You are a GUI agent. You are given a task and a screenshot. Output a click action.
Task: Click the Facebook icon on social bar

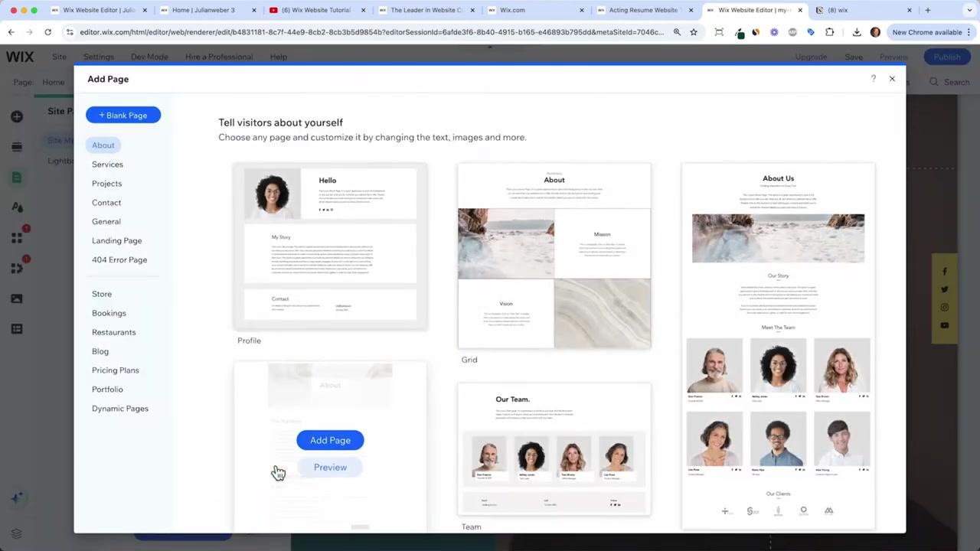(945, 271)
